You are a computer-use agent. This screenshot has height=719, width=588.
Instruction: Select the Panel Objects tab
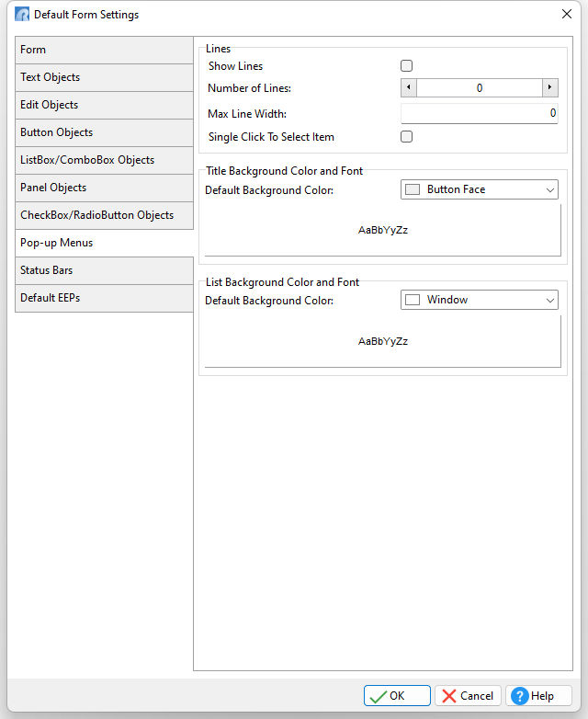104,188
